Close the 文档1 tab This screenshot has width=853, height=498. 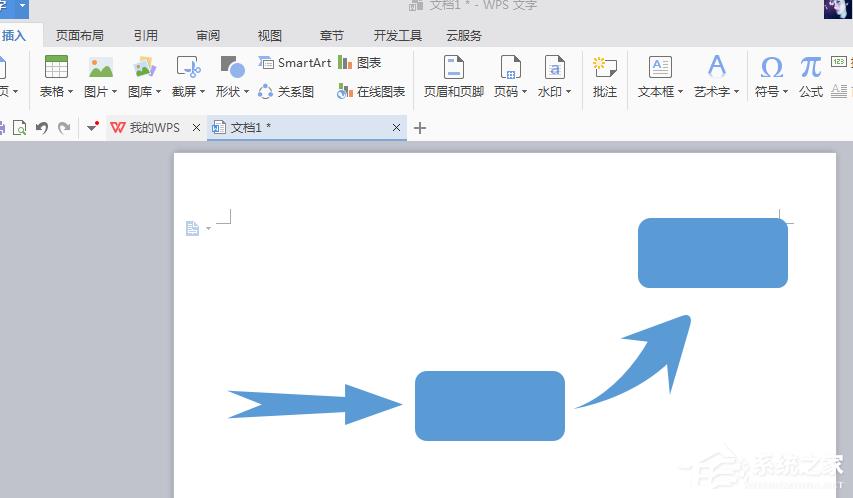pyautogui.click(x=396, y=128)
